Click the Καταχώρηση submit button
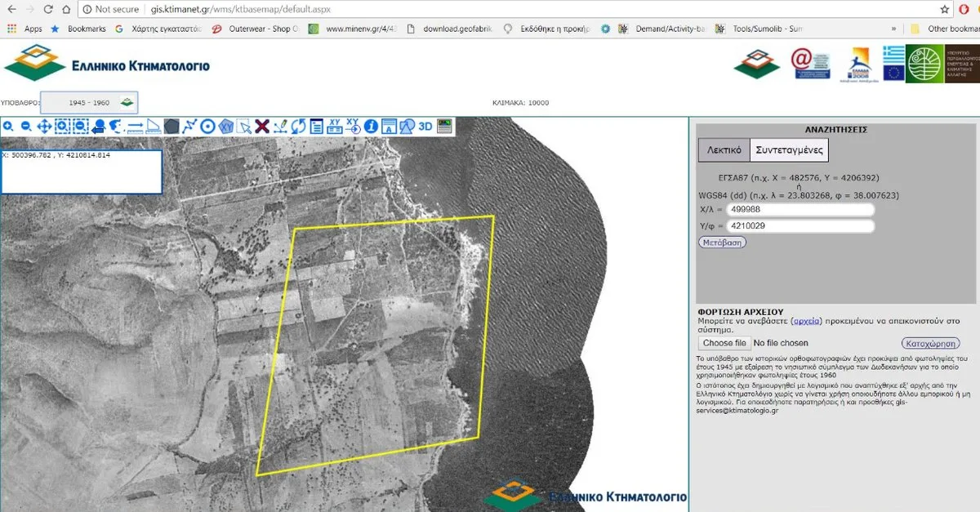Screen dimensions: 980x512 pos(930,343)
